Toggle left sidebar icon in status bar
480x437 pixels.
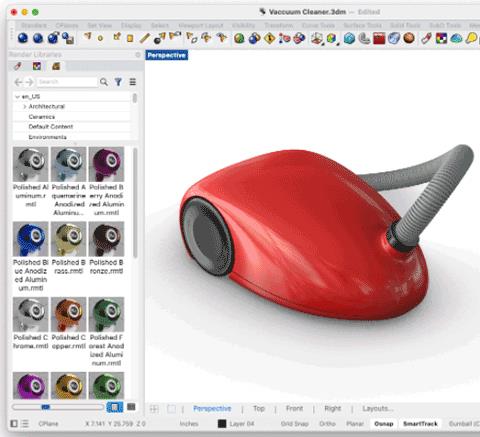(x=14, y=424)
